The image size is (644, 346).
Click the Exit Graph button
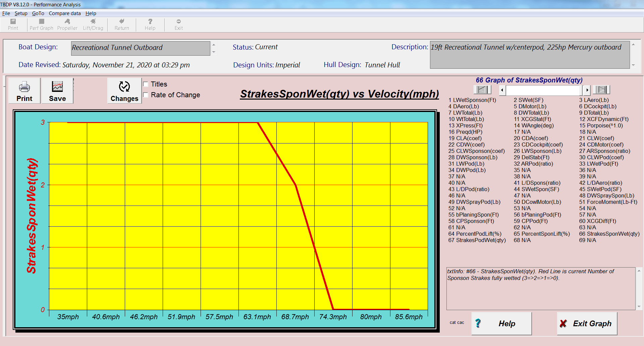click(x=587, y=324)
